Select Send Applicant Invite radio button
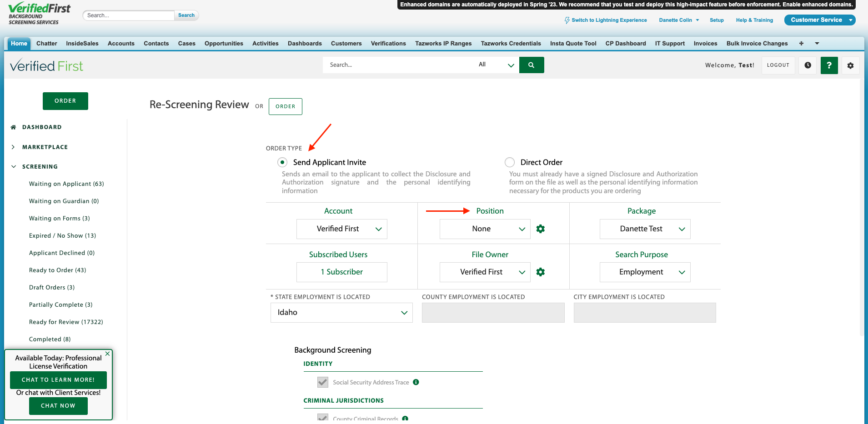 [282, 162]
